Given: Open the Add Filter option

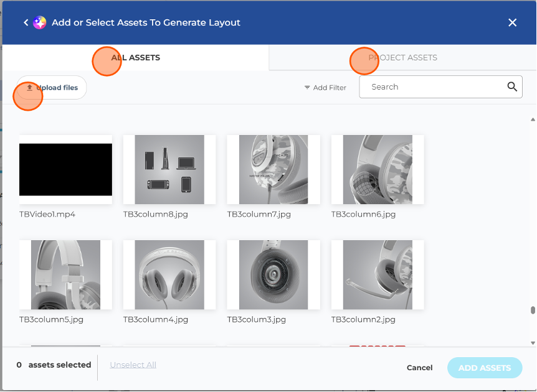Looking at the screenshot, I should pyautogui.click(x=325, y=88).
